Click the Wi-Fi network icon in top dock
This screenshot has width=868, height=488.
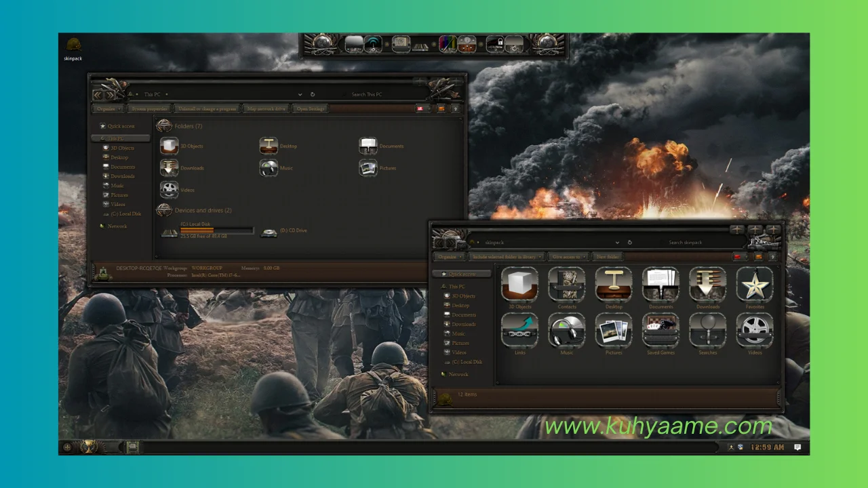click(373, 44)
